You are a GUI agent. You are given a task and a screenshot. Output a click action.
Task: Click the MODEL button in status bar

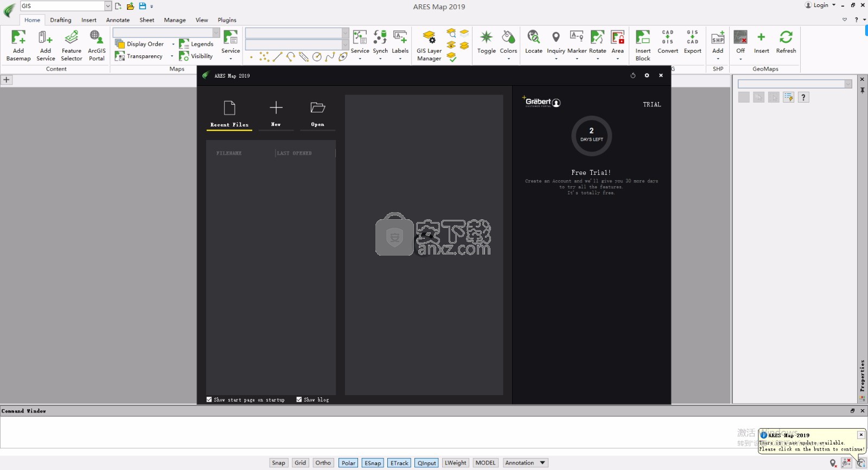pyautogui.click(x=485, y=463)
